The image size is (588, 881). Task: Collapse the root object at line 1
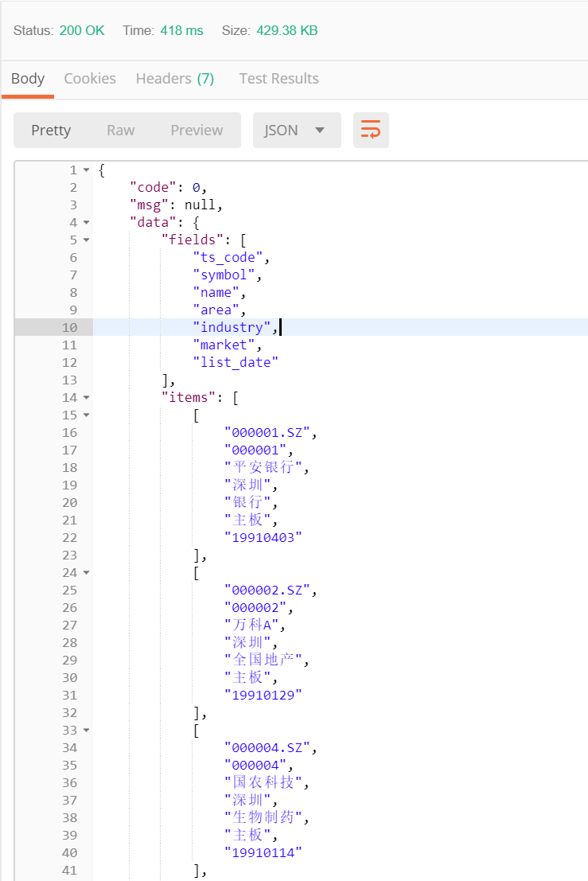pyautogui.click(x=87, y=170)
